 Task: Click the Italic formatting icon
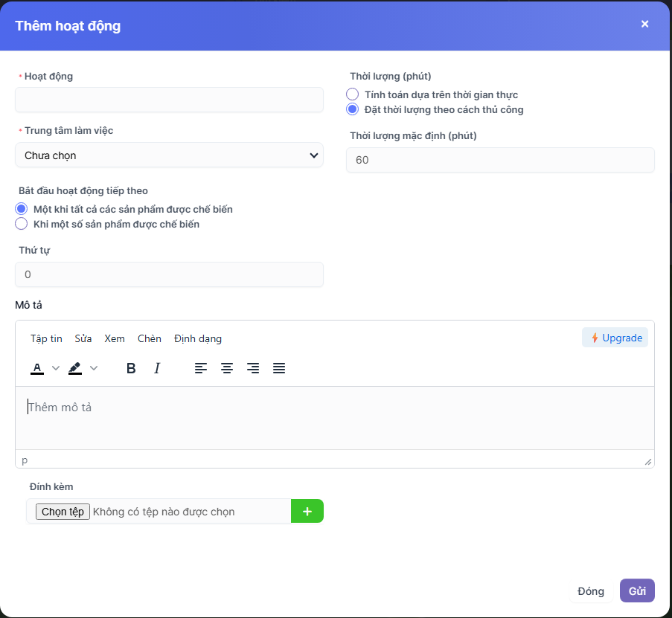pyautogui.click(x=157, y=368)
